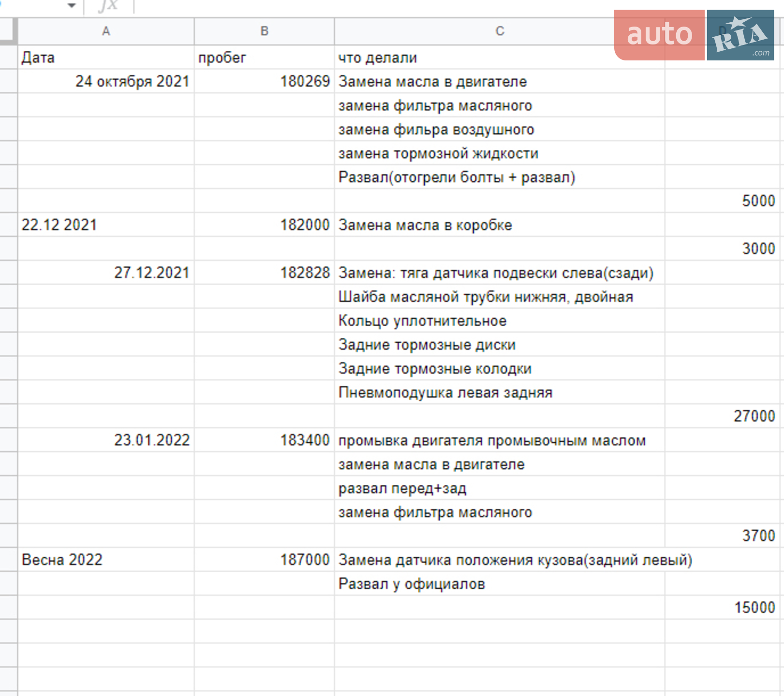Select mileage cell 180269

(x=264, y=81)
